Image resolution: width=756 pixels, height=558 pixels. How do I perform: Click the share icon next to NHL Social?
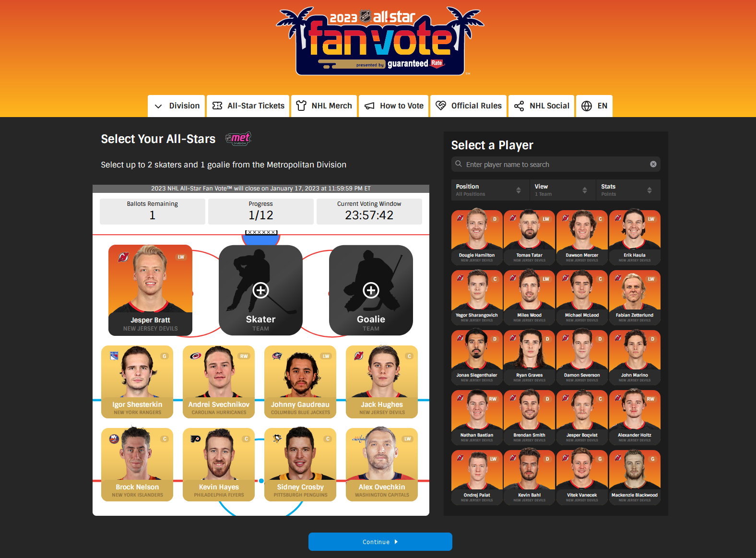519,106
